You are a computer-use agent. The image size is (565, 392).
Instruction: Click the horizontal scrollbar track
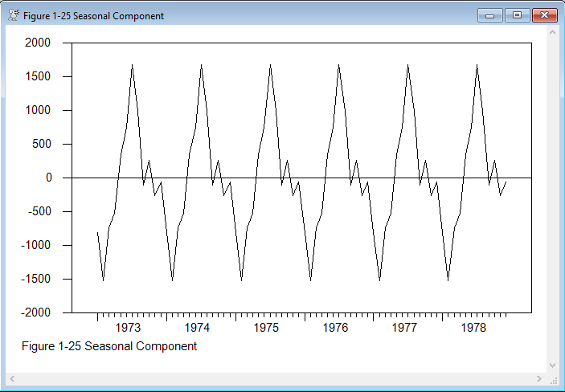[273, 378]
